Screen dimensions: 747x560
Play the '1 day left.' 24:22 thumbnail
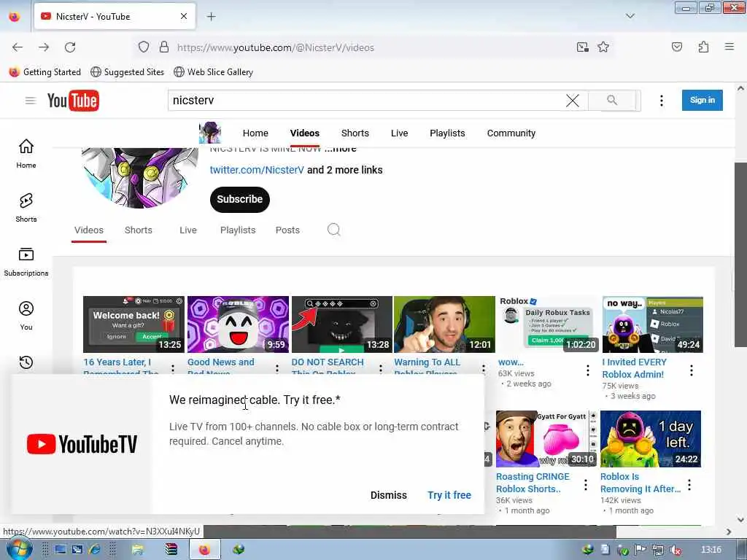pos(651,438)
